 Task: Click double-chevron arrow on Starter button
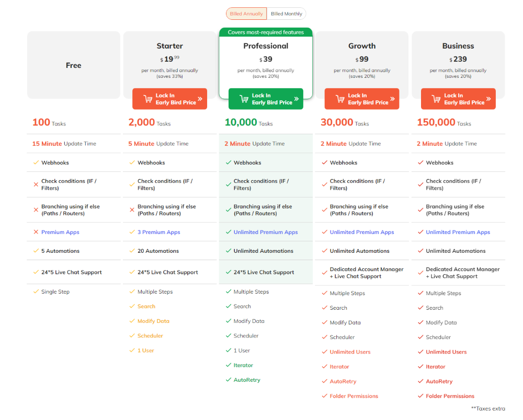point(200,99)
